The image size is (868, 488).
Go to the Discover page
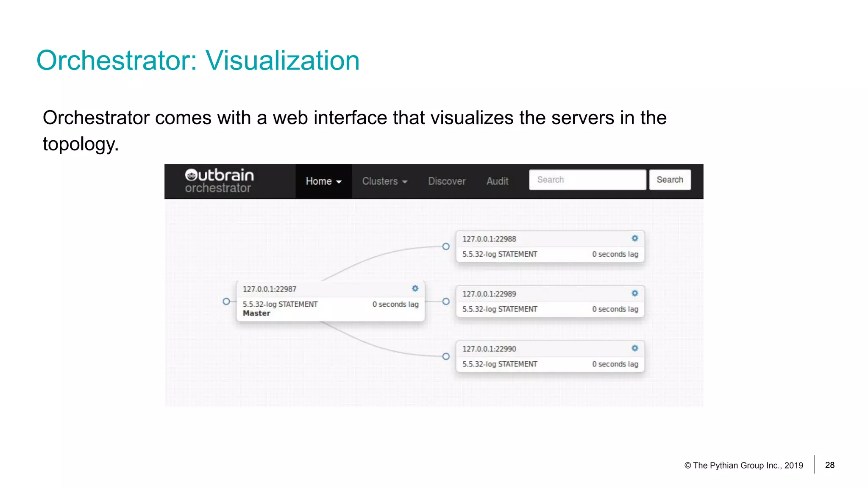[x=447, y=181]
